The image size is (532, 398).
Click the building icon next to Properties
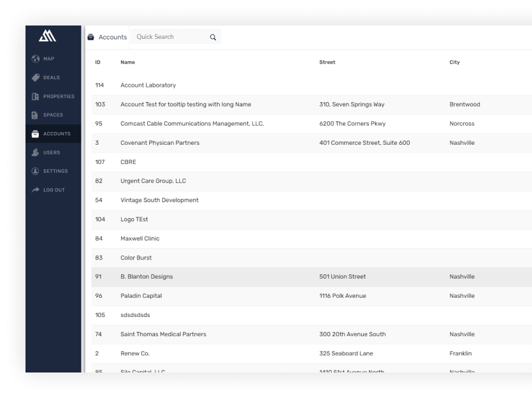(x=36, y=96)
